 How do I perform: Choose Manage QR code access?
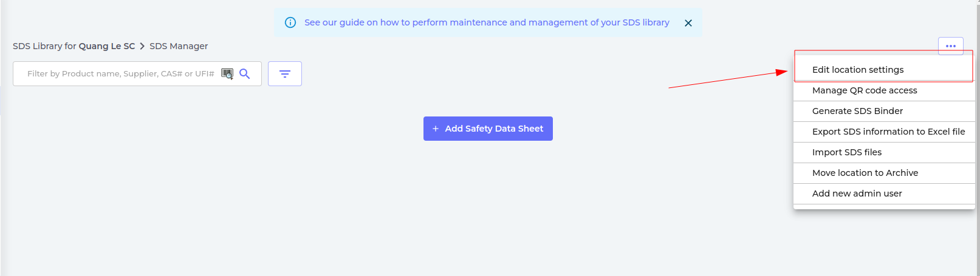point(864,90)
